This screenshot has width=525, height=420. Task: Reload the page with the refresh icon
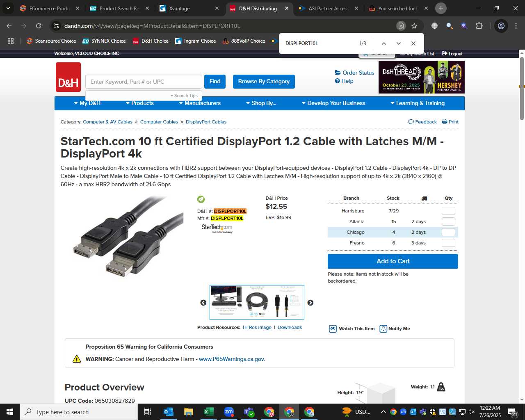click(39, 26)
